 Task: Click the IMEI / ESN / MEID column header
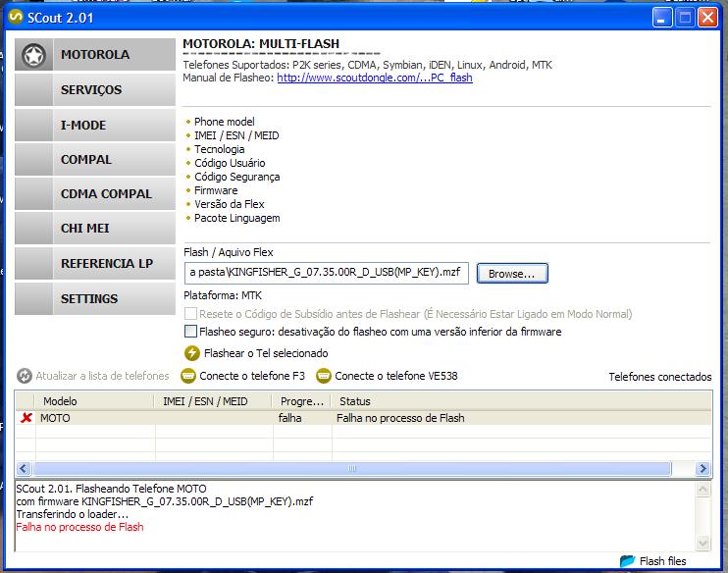tap(213, 401)
